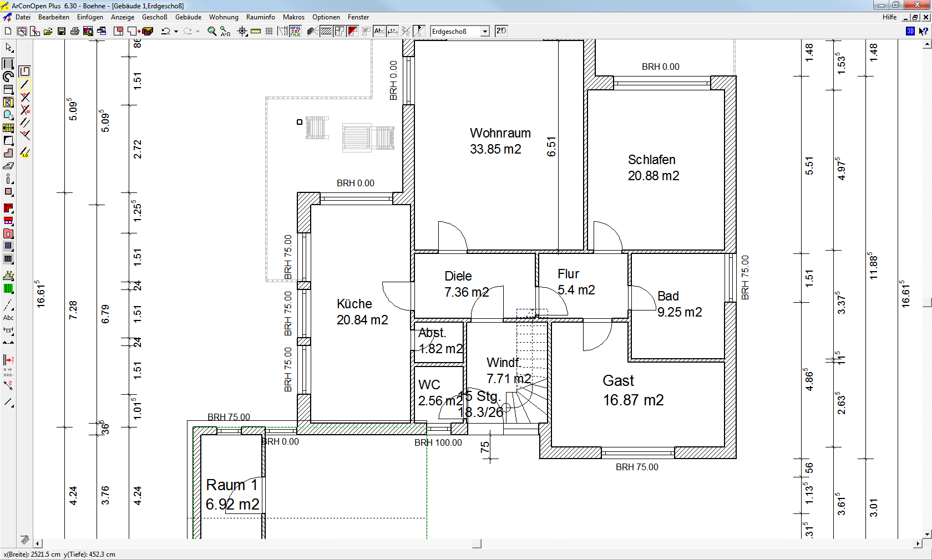The image size is (932, 560).
Task: Select the red flag marker icon
Action: point(352,31)
